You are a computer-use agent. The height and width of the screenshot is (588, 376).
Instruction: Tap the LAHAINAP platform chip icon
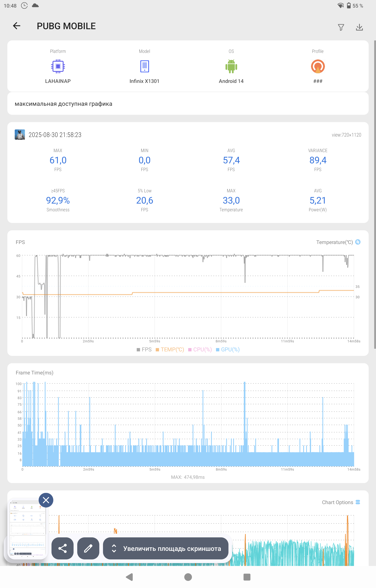coord(58,66)
